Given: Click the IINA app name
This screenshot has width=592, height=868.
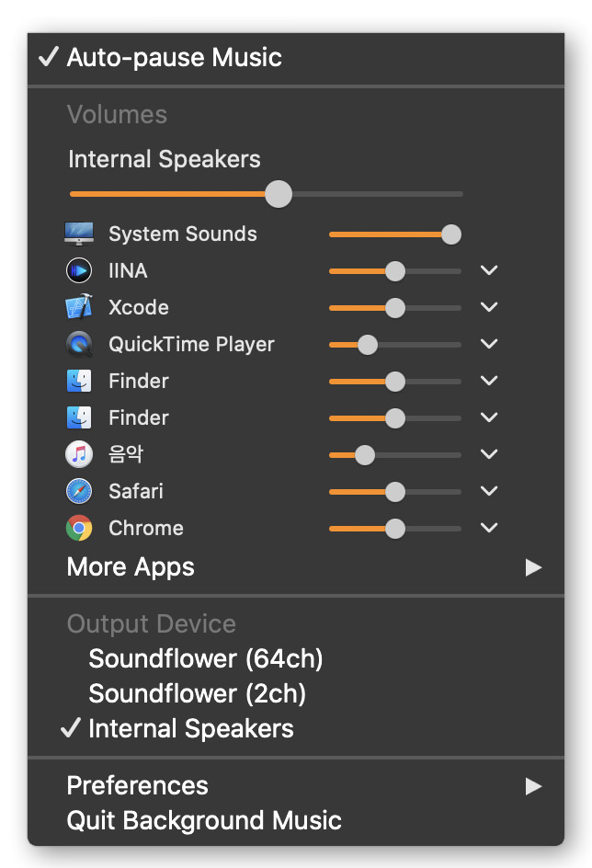Looking at the screenshot, I should coord(128,270).
